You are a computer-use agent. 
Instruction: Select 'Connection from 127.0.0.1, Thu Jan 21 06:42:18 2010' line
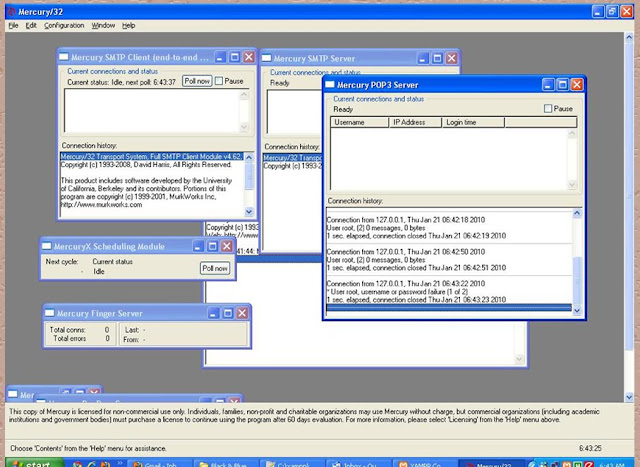(x=406, y=220)
